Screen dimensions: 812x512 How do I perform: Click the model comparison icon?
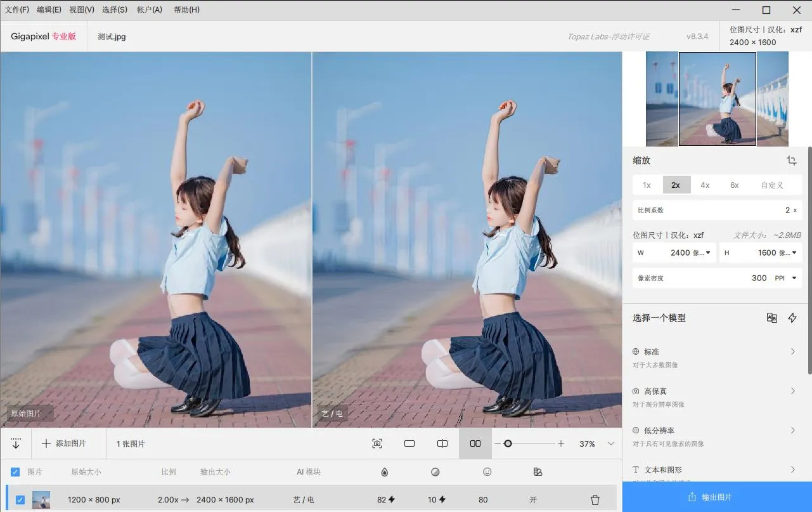(x=771, y=318)
